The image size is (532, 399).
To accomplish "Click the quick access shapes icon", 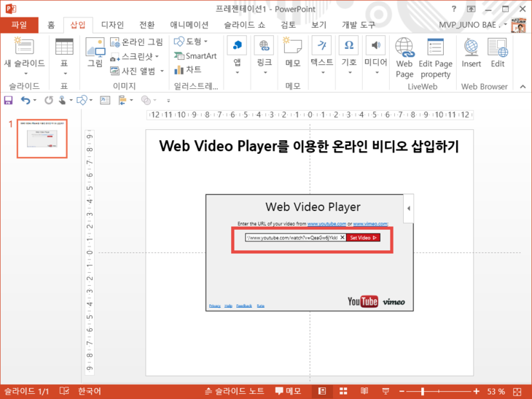I will 82,100.
